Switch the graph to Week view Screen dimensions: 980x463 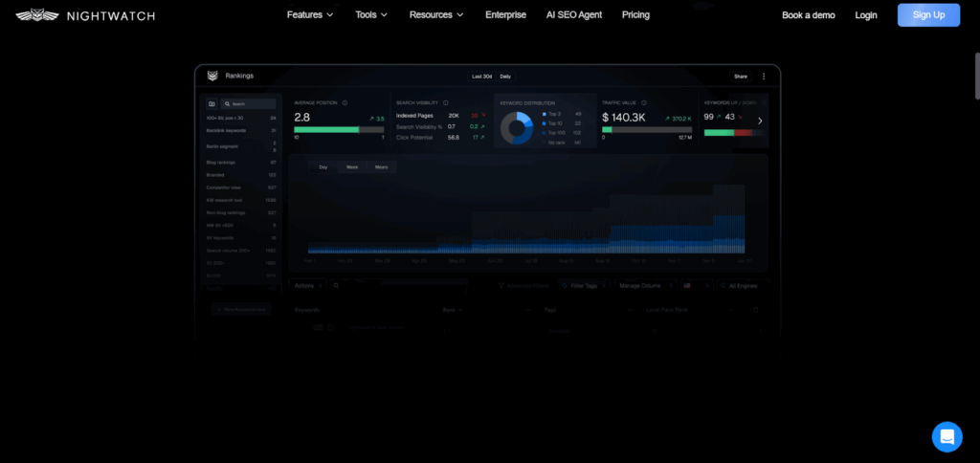coord(352,167)
